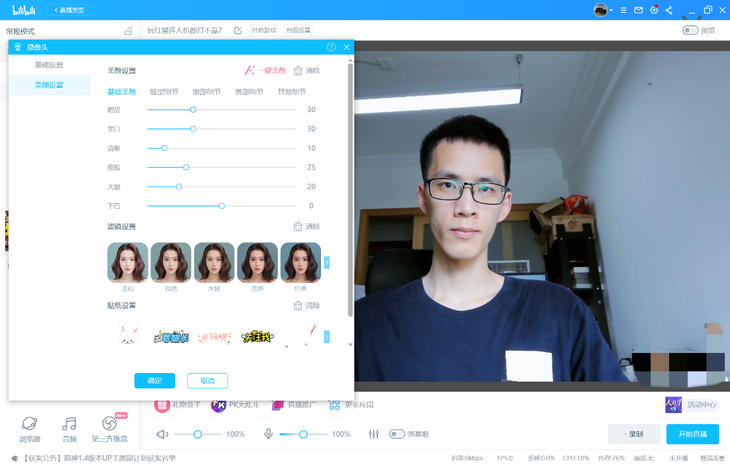This screenshot has height=466, width=730.
Task: Expand sticker list with right arrow
Action: tap(326, 338)
